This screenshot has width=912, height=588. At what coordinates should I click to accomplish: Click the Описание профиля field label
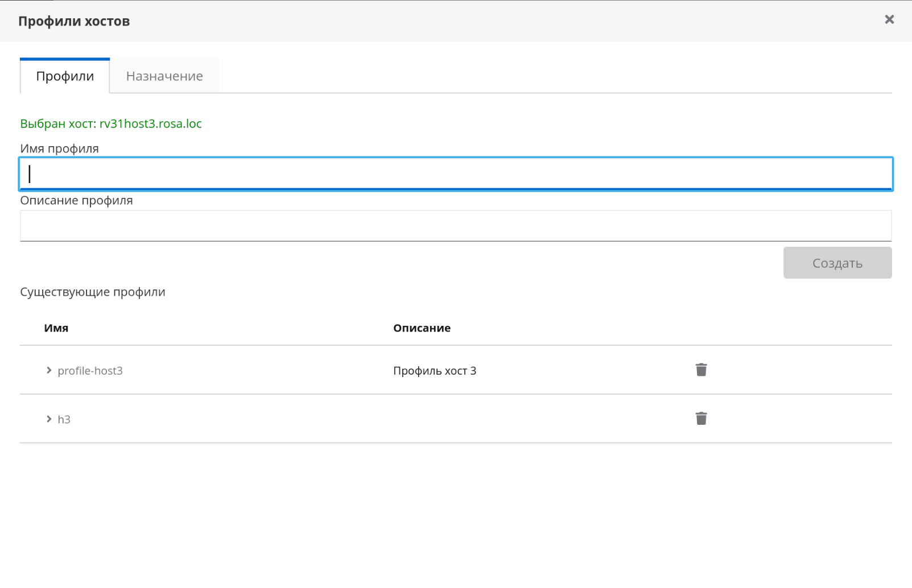pyautogui.click(x=76, y=201)
